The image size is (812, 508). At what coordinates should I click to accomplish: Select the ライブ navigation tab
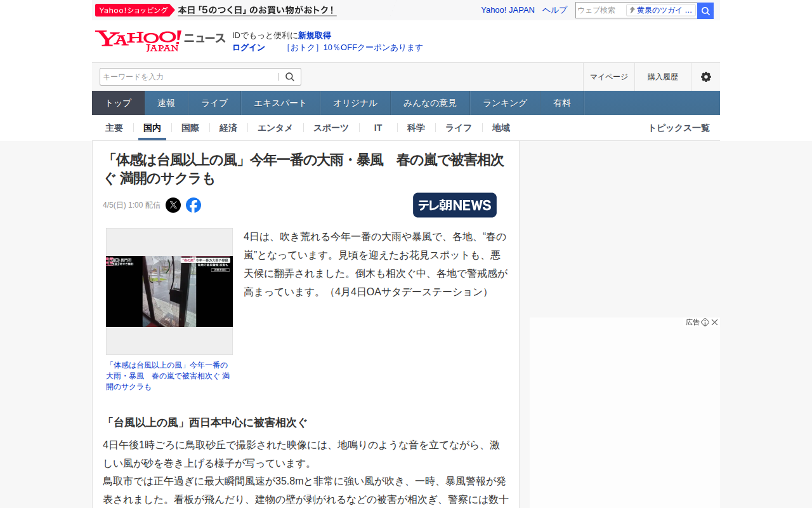[214, 103]
